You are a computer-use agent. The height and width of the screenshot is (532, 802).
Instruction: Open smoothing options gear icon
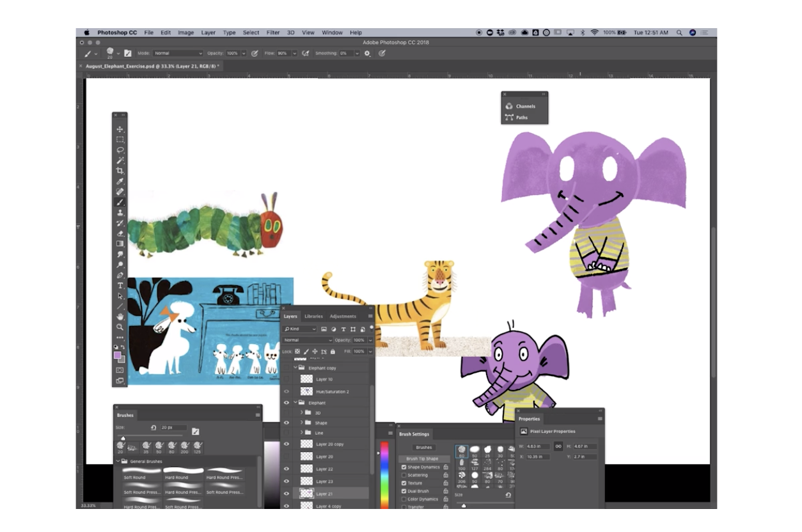367,53
